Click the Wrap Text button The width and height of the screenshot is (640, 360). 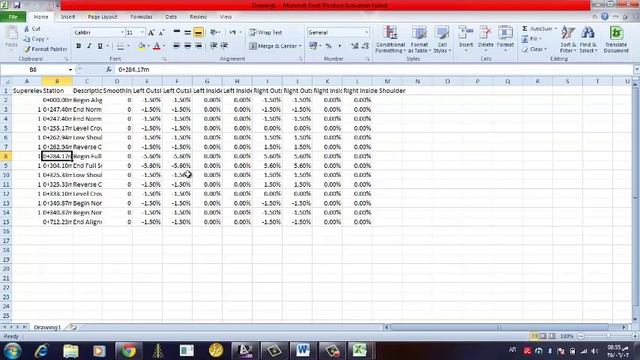[x=266, y=32]
